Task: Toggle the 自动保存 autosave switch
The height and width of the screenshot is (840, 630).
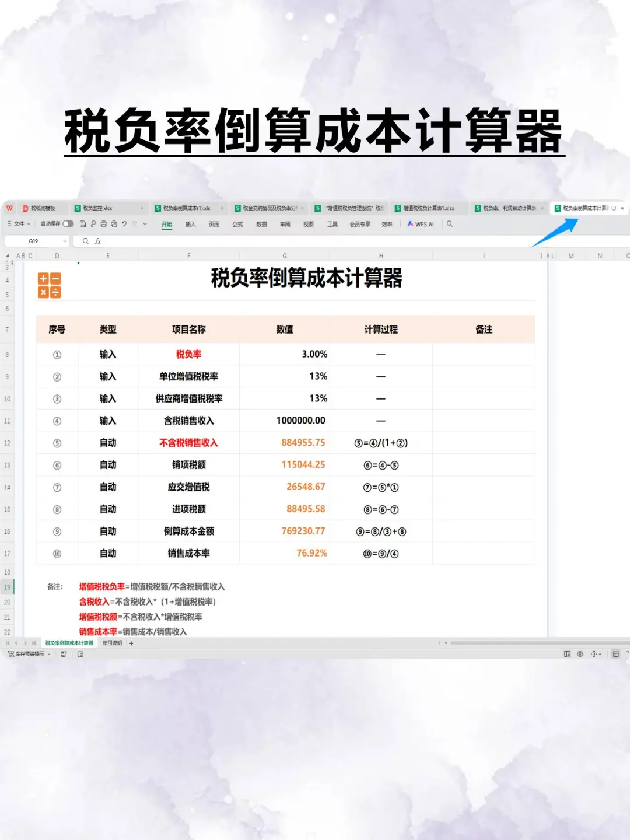Action: (68, 224)
